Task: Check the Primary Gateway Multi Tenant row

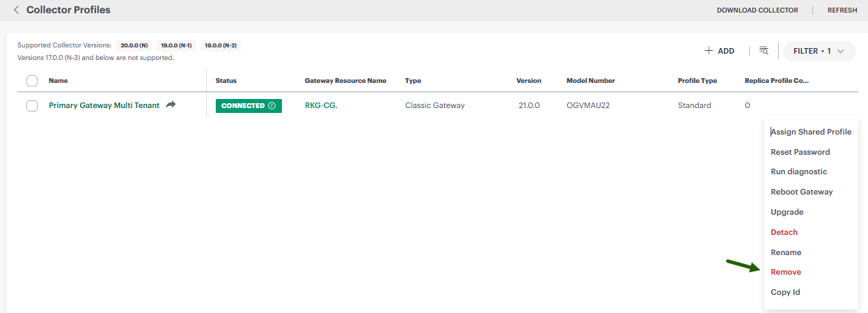Action: tap(32, 106)
